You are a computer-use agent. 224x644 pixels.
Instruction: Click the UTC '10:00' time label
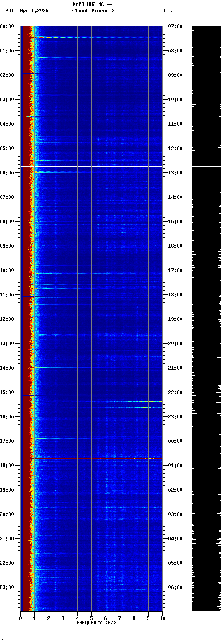[175, 100]
